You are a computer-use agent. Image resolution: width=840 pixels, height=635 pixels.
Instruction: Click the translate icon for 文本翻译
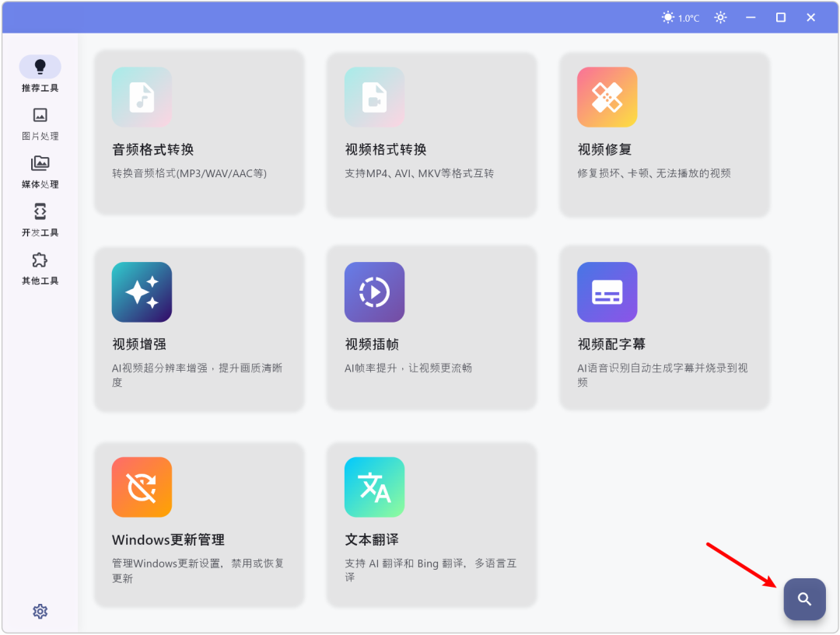374,487
